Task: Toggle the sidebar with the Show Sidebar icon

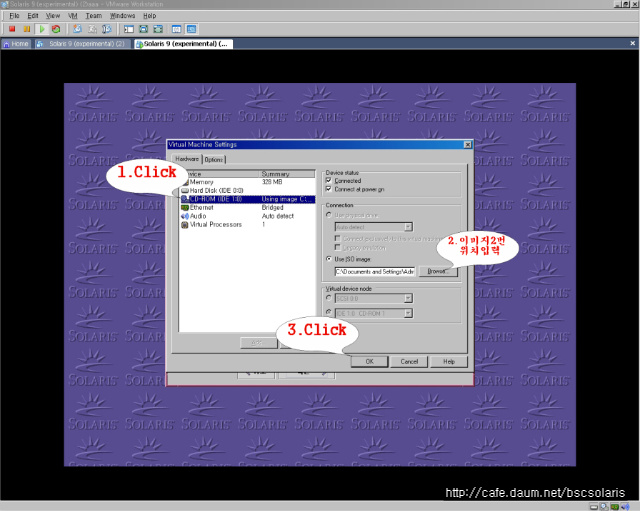Action: tap(129, 29)
